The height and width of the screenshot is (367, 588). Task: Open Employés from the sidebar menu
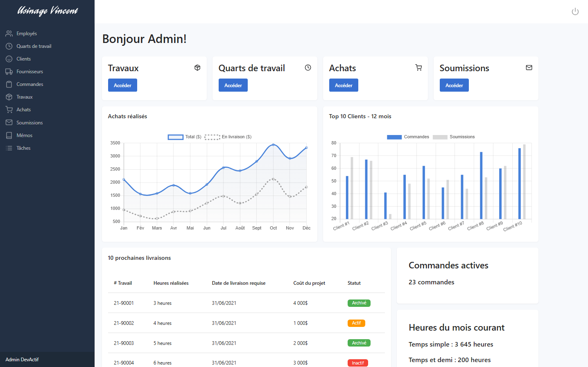click(x=27, y=34)
